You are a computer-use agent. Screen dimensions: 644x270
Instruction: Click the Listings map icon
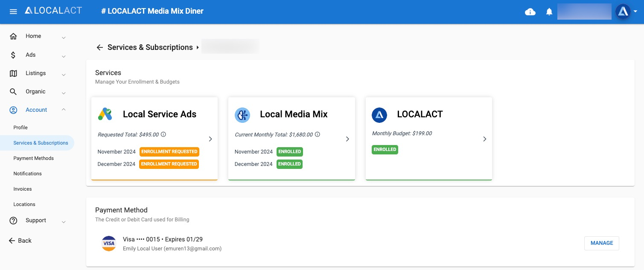coord(13,73)
